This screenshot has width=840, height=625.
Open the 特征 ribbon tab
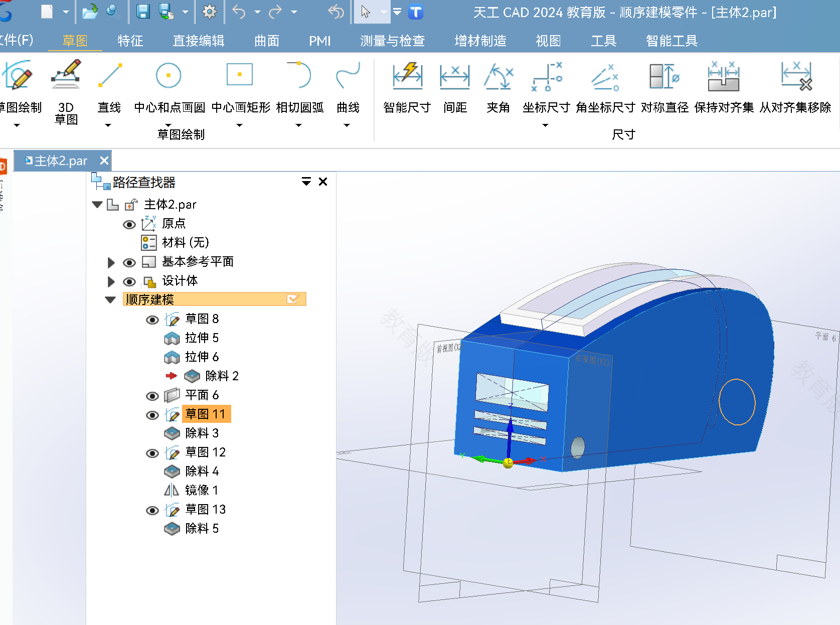(130, 41)
